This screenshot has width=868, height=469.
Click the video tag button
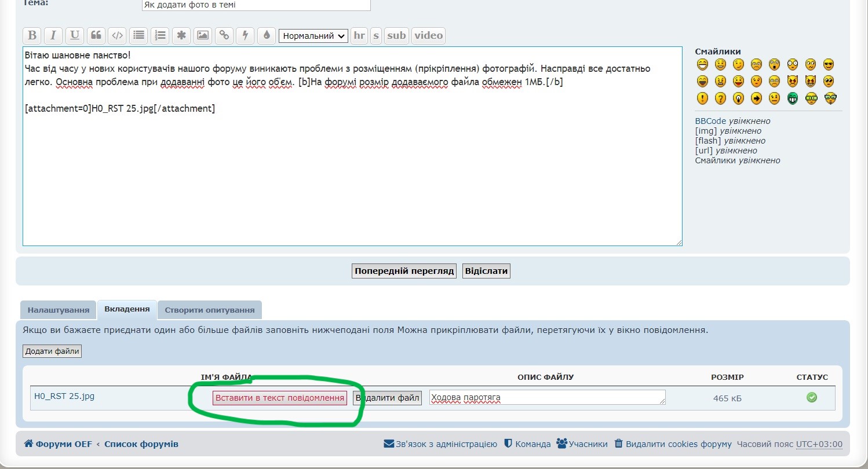pos(428,35)
